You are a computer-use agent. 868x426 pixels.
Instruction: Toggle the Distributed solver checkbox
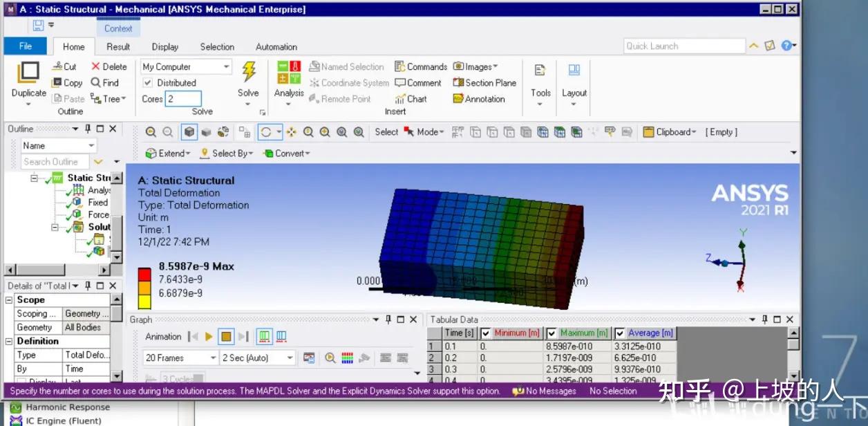(x=149, y=82)
